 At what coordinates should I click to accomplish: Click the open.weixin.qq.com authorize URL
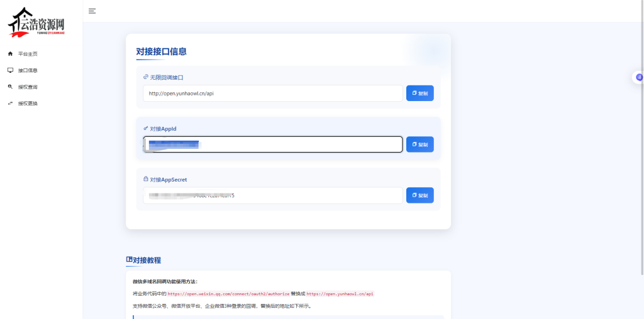point(228,294)
